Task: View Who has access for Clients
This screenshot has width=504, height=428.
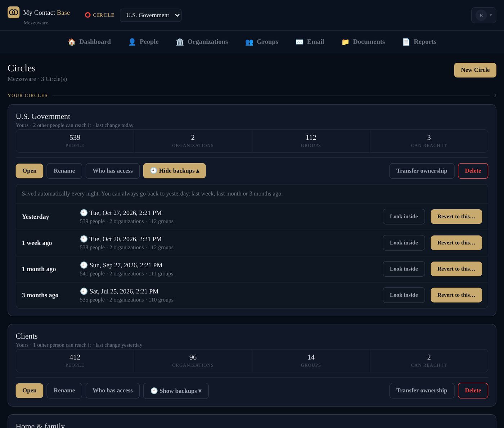Action: pos(113,391)
